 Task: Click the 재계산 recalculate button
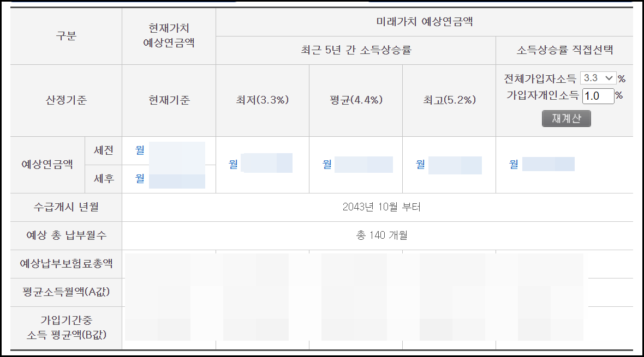(566, 117)
